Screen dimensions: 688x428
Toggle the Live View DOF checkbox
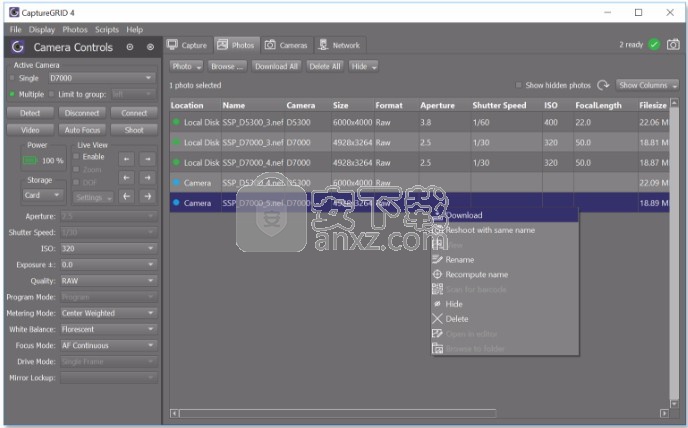pos(76,182)
